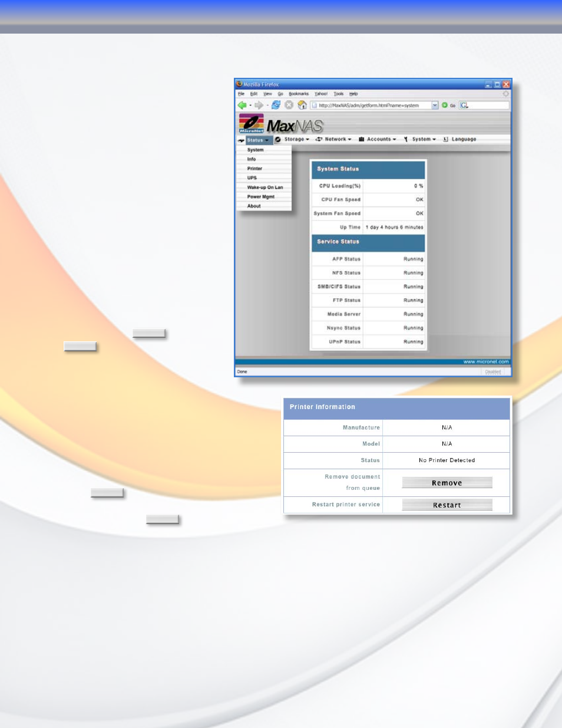Go to the browser Home icon

(302, 105)
